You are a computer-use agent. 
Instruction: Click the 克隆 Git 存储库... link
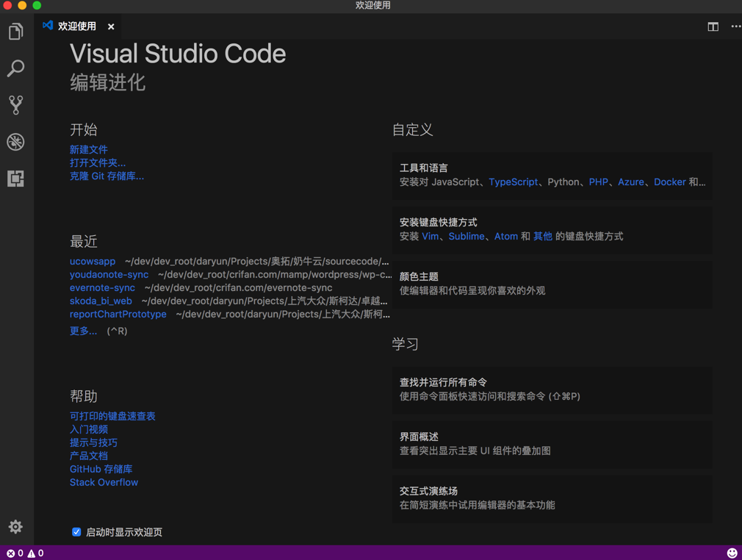[x=107, y=176]
